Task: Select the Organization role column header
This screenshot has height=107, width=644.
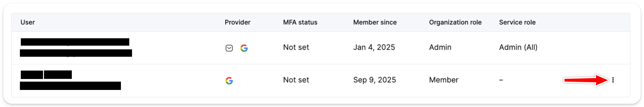Action: click(x=455, y=23)
